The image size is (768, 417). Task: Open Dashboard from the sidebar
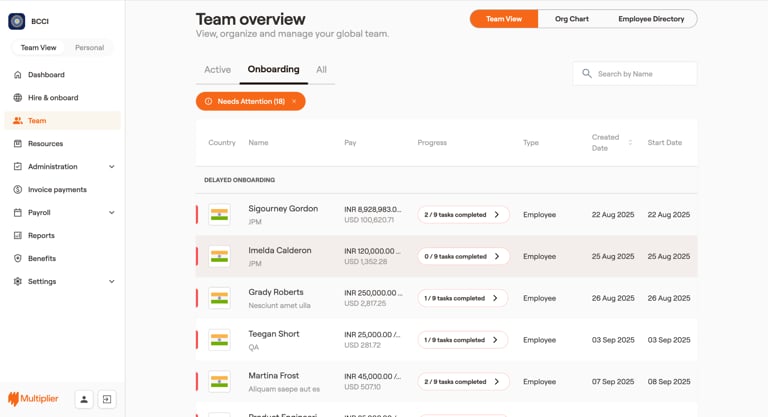coord(46,74)
